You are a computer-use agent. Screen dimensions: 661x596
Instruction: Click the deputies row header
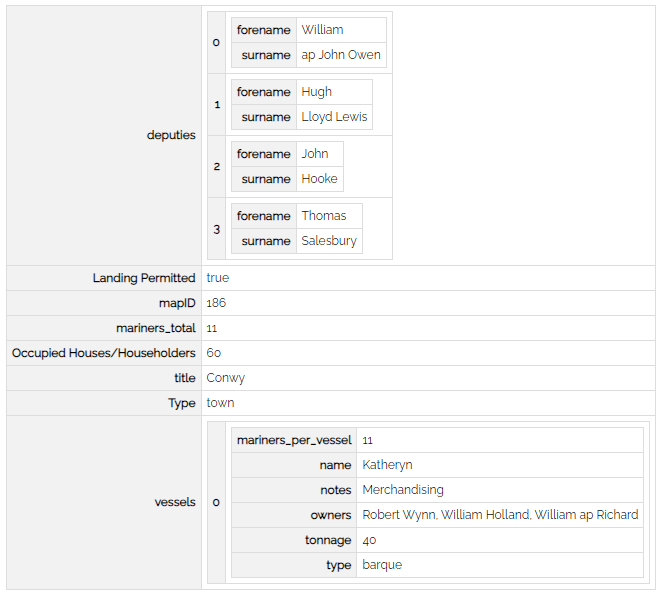(171, 135)
